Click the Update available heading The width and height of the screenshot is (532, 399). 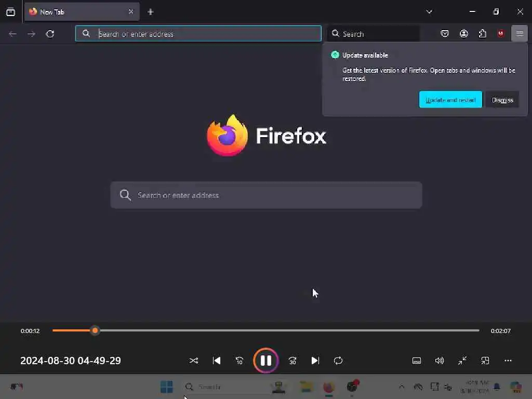365,55
